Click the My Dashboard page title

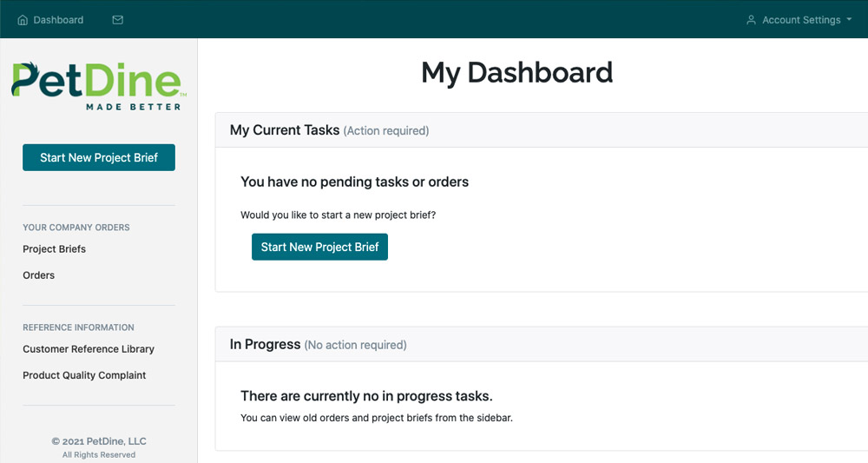pyautogui.click(x=517, y=73)
